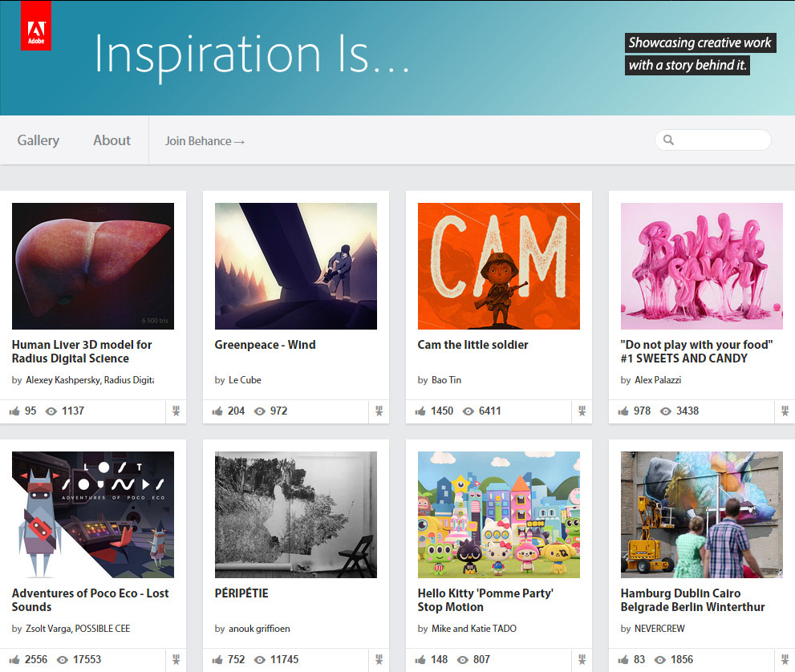Open the About tab
This screenshot has height=672, width=795.
pos(112,140)
